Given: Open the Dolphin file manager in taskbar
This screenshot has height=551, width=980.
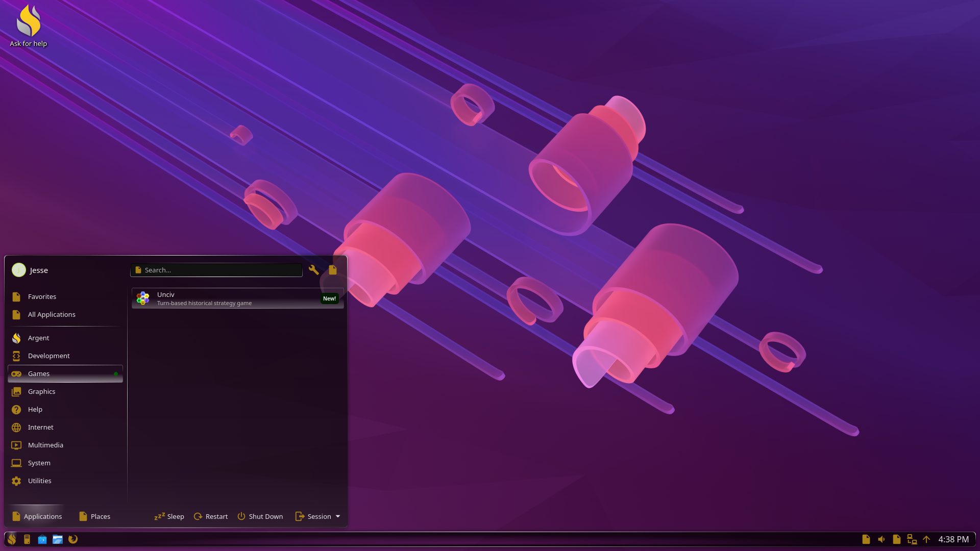Looking at the screenshot, I should [x=58, y=539].
